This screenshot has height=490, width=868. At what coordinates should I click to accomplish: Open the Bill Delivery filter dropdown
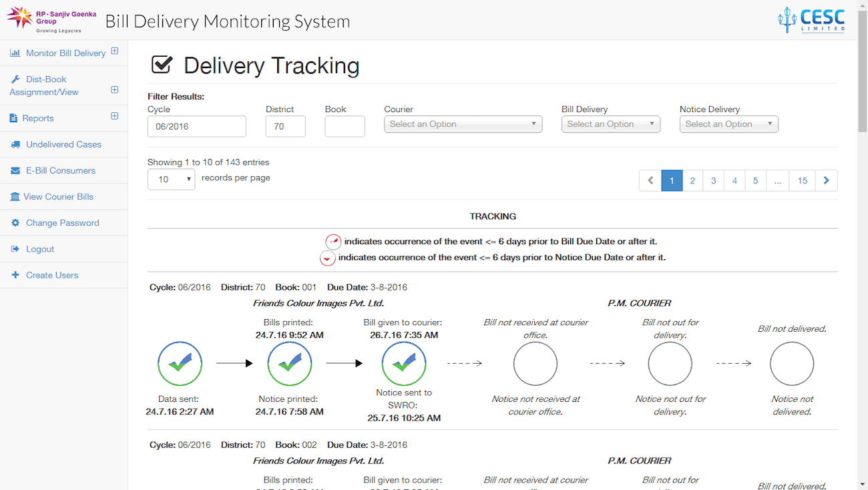610,124
